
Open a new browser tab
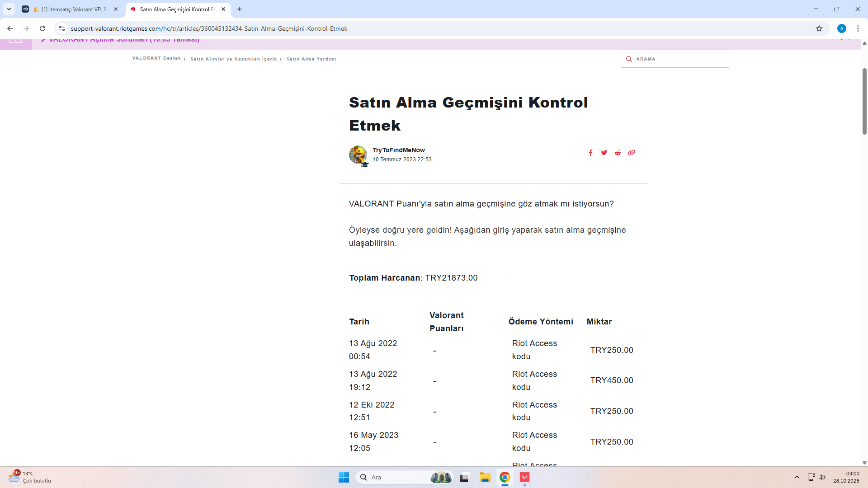(x=240, y=9)
